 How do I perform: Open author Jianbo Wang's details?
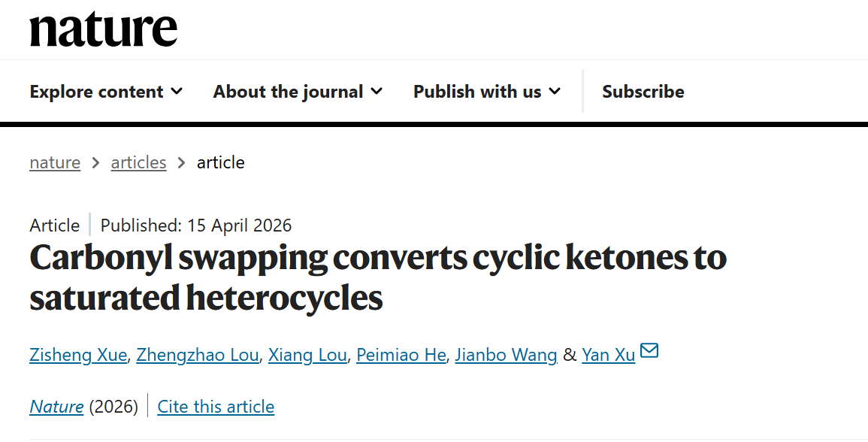click(x=506, y=355)
